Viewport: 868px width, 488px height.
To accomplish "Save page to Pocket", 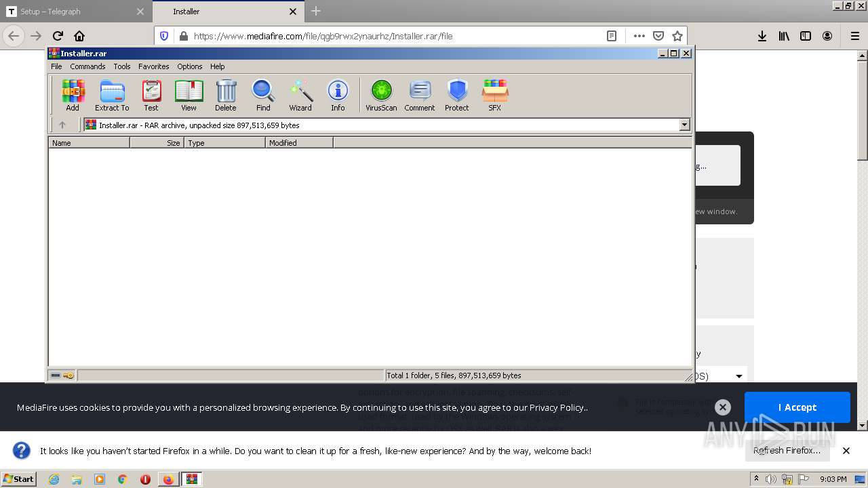I will pos(658,36).
